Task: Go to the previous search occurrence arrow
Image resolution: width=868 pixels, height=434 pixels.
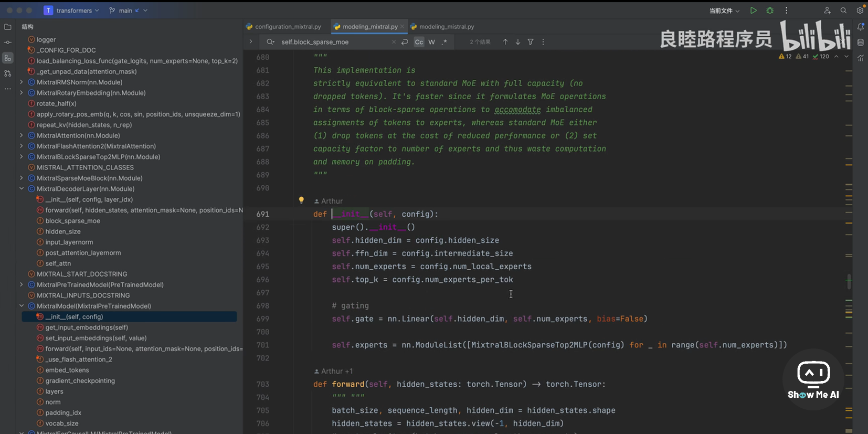Action: tap(505, 42)
